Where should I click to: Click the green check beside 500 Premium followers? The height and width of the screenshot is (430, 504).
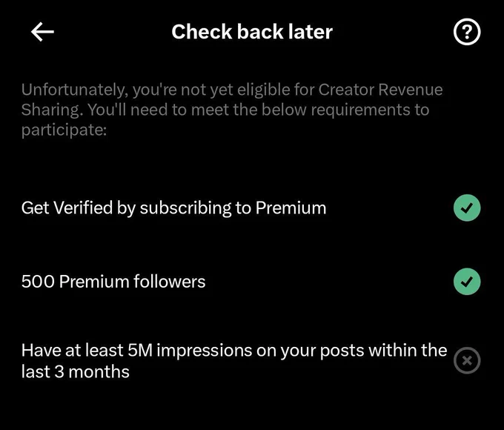point(467,282)
